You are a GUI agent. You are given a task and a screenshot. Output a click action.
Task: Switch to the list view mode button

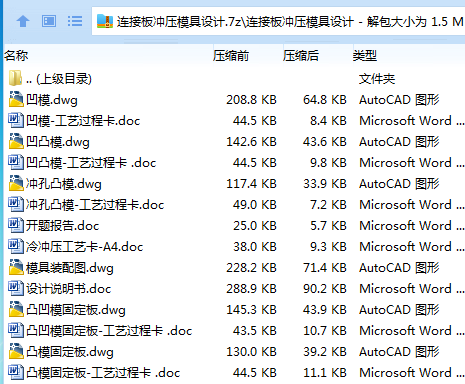[x=75, y=21]
